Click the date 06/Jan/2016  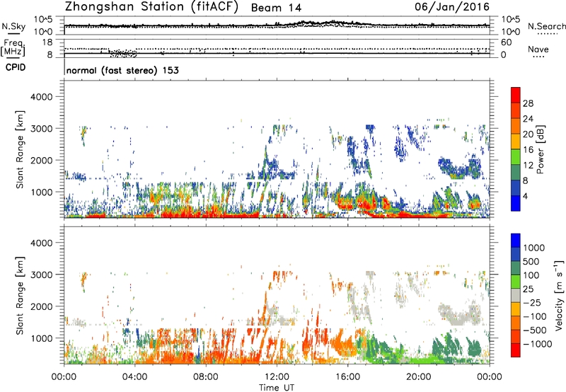pyautogui.click(x=452, y=7)
